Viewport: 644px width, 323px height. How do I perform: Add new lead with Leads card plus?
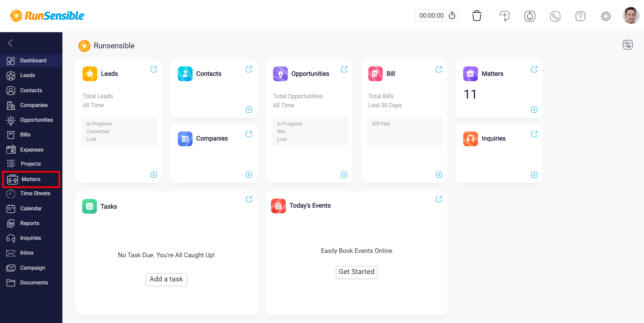(x=154, y=175)
